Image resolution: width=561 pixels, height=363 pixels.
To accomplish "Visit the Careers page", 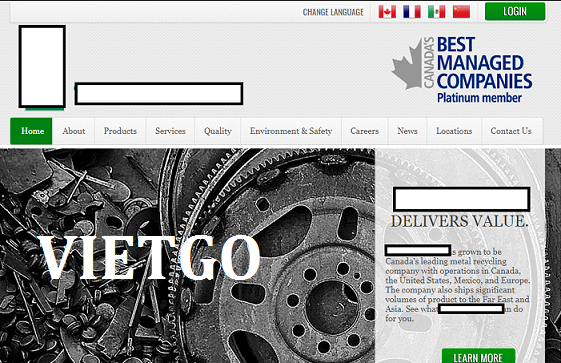I will coord(365,131).
